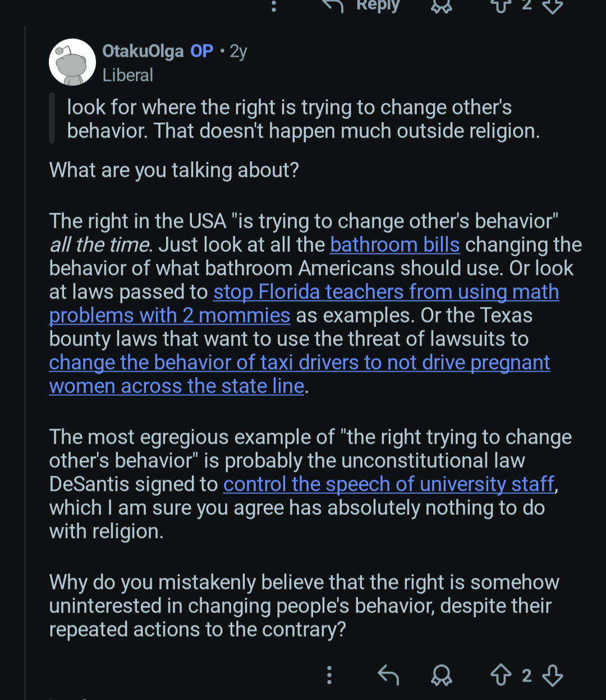Open the "bathroom bills" link
This screenshot has height=700, width=606.
coord(394,245)
